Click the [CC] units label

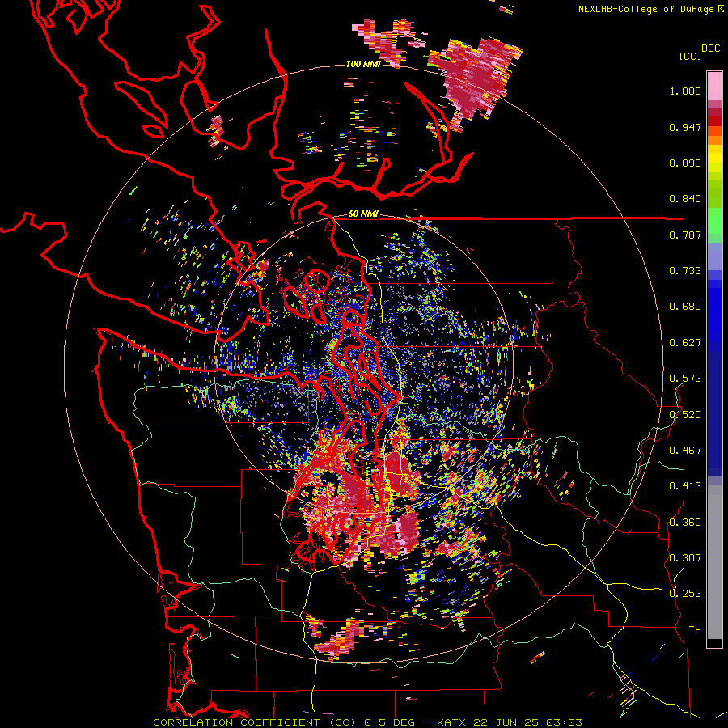690,56
